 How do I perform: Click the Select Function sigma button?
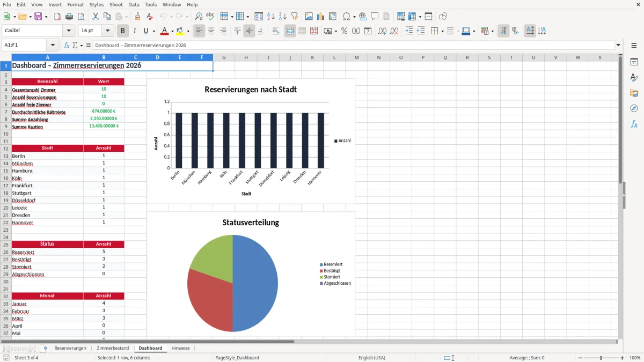pyautogui.click(x=75, y=45)
